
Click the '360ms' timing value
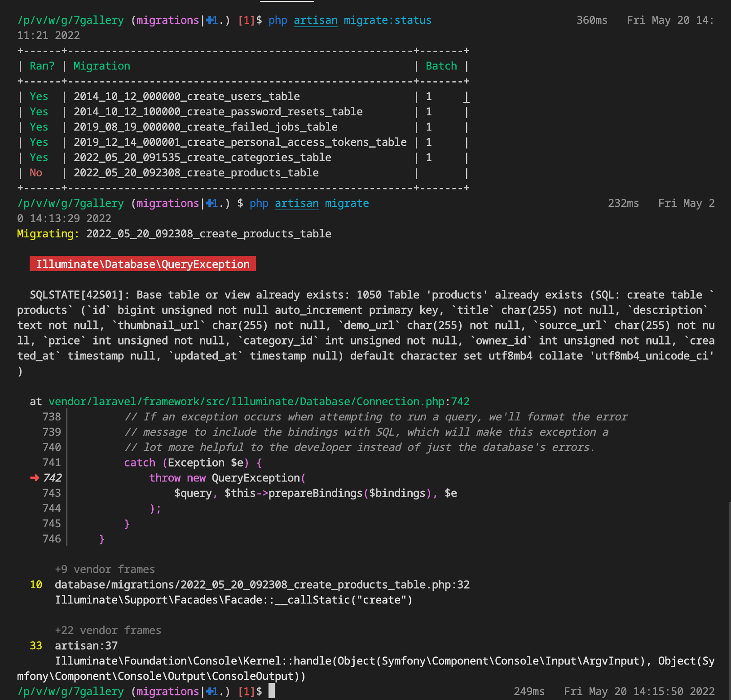(x=592, y=20)
